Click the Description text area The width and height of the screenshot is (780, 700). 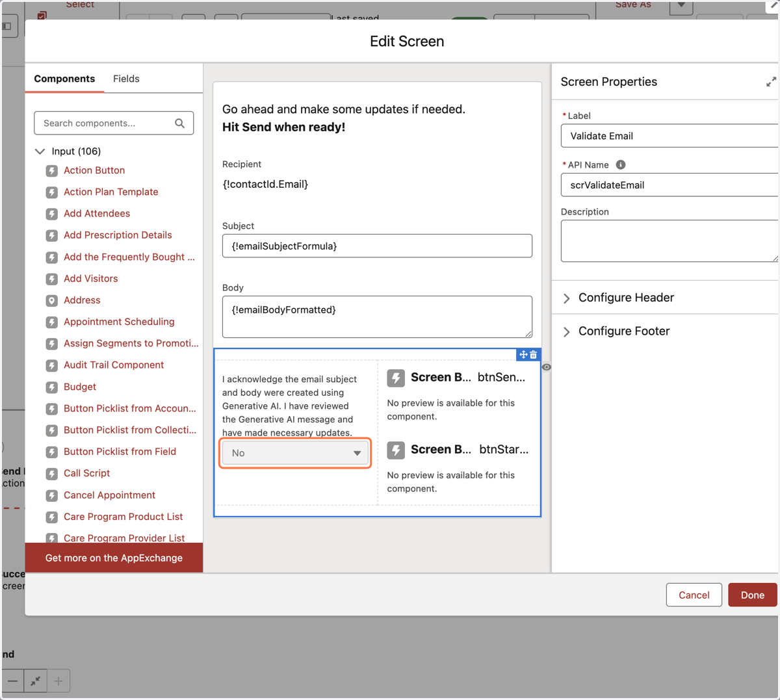click(x=669, y=241)
